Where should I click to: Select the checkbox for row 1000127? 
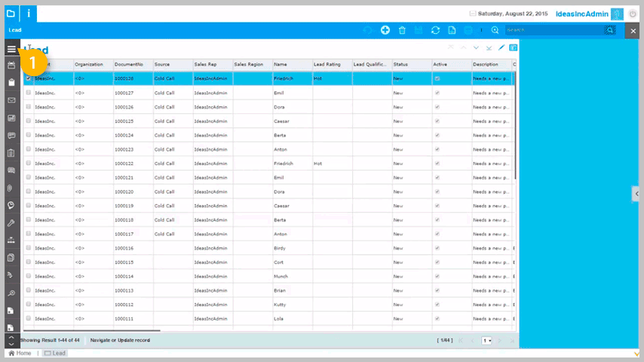[29, 93]
